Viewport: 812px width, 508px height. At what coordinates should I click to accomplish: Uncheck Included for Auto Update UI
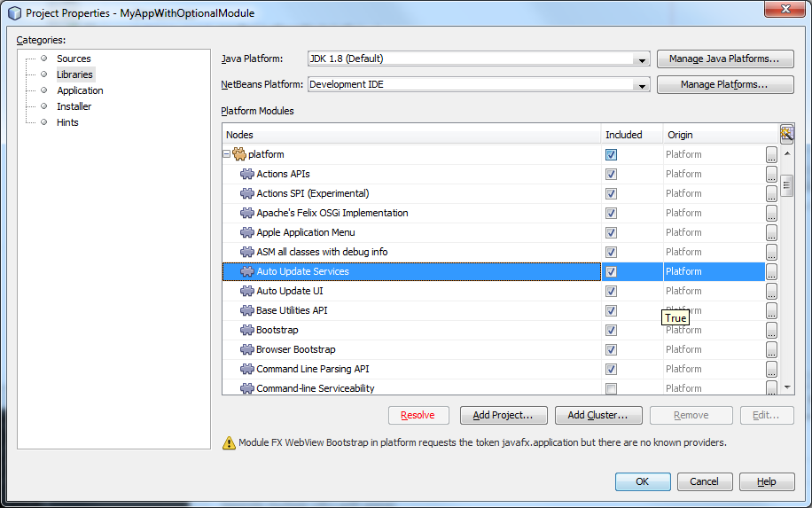[x=611, y=291]
